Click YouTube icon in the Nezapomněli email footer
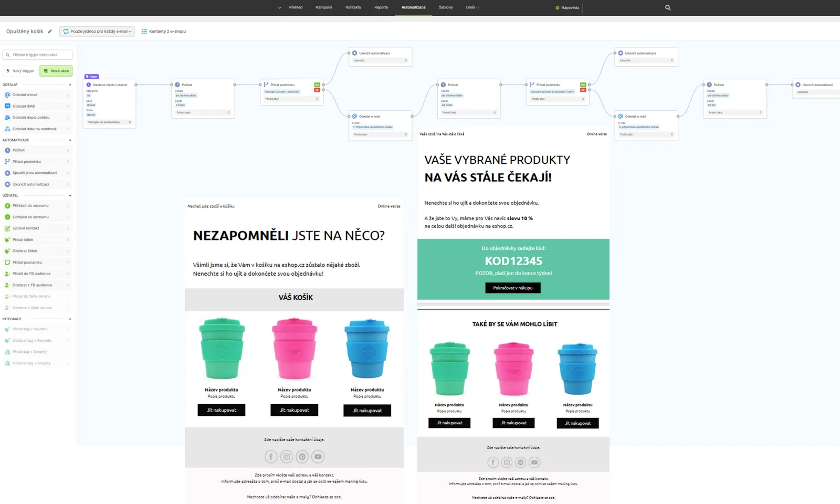840x504 pixels. coord(318,457)
